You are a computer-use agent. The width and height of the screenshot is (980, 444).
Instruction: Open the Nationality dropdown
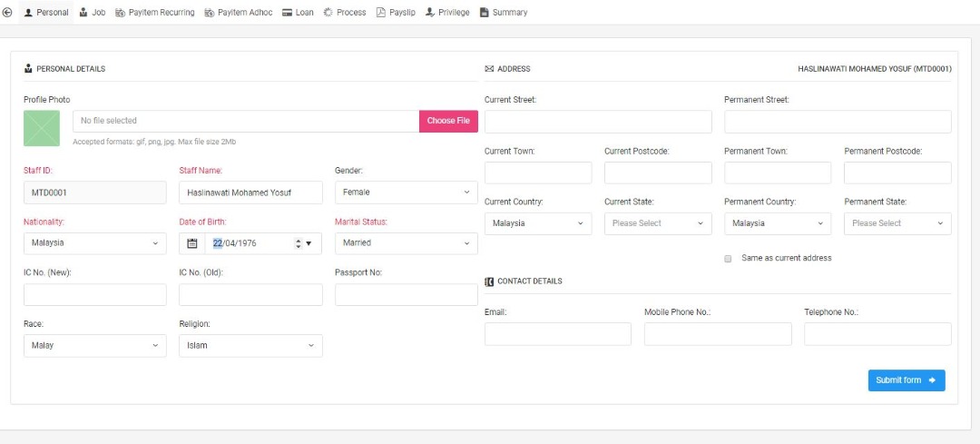[x=95, y=243]
